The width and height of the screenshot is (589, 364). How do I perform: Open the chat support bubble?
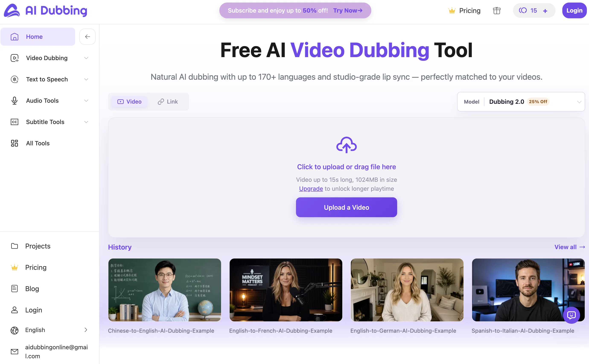coord(572,315)
